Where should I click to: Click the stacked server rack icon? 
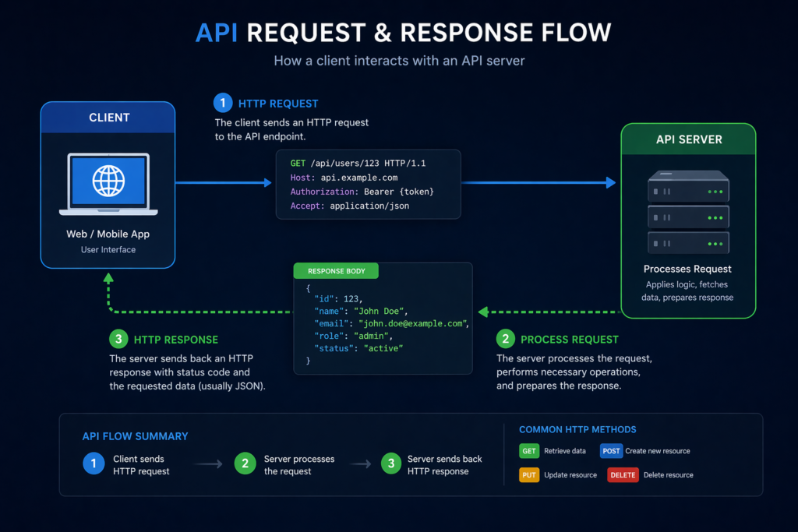(688, 210)
